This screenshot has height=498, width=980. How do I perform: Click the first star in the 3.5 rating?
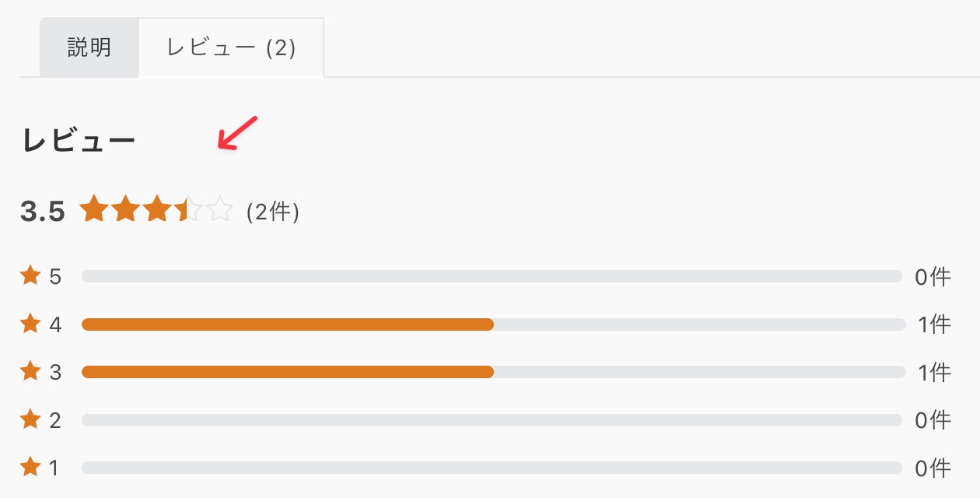tap(93, 209)
